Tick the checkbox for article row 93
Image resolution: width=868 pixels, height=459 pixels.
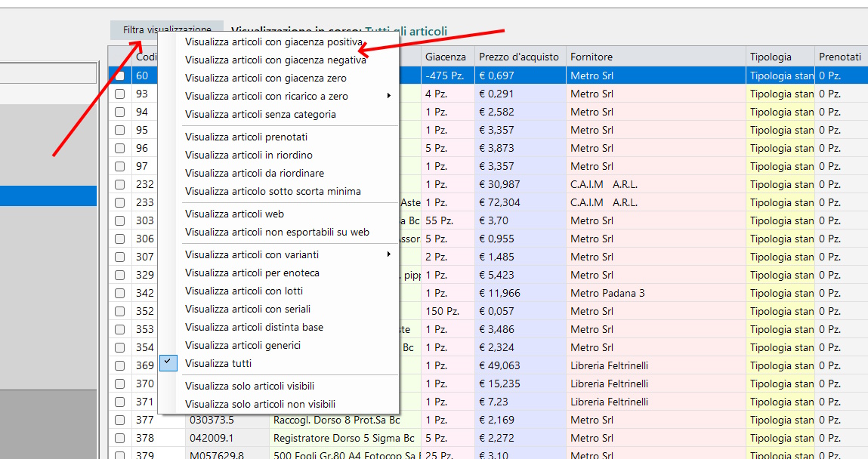(x=119, y=94)
